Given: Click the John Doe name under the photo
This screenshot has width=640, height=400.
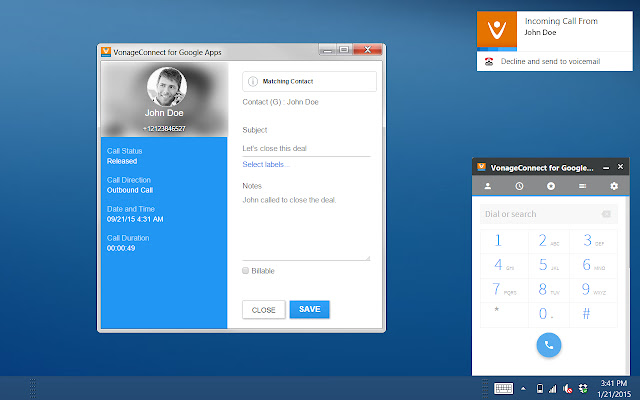Looking at the screenshot, I should (x=164, y=113).
